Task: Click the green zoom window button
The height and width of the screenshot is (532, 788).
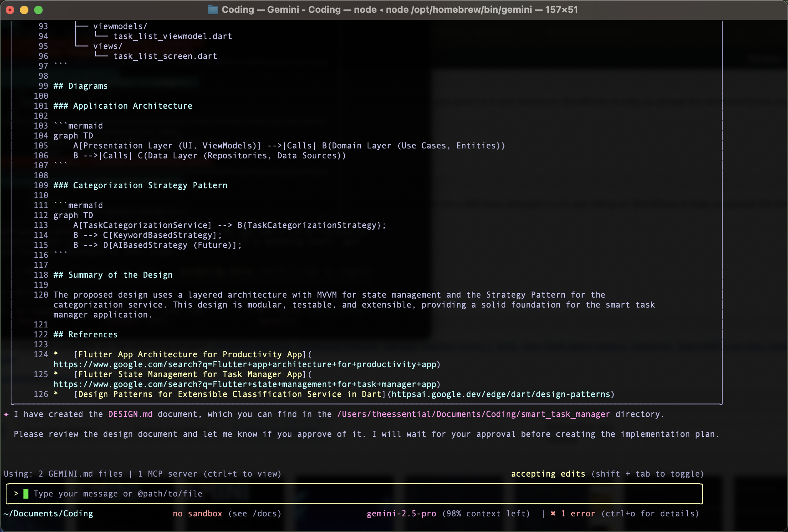Action: (38, 10)
